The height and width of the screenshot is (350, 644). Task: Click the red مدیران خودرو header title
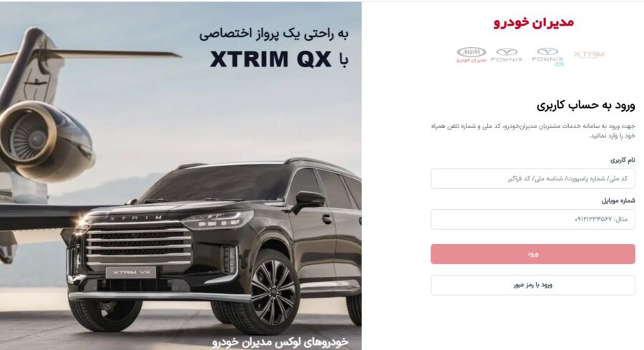pyautogui.click(x=534, y=21)
